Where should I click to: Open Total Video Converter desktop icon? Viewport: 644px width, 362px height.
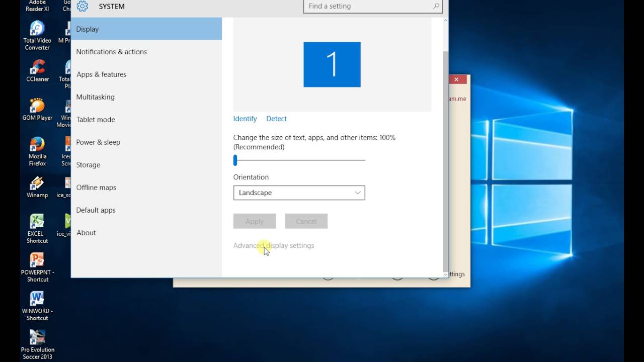click(37, 35)
